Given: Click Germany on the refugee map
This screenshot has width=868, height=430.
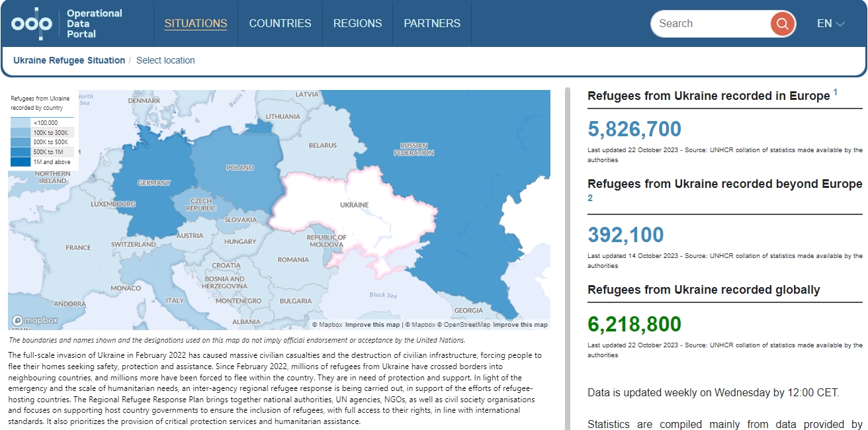Looking at the screenshot, I should [153, 183].
